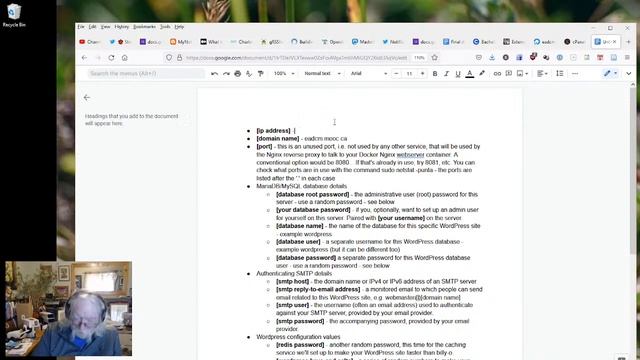The width and height of the screenshot is (640, 360).
Task: Switch to the cPanel browser tab
Action: (x=575, y=42)
